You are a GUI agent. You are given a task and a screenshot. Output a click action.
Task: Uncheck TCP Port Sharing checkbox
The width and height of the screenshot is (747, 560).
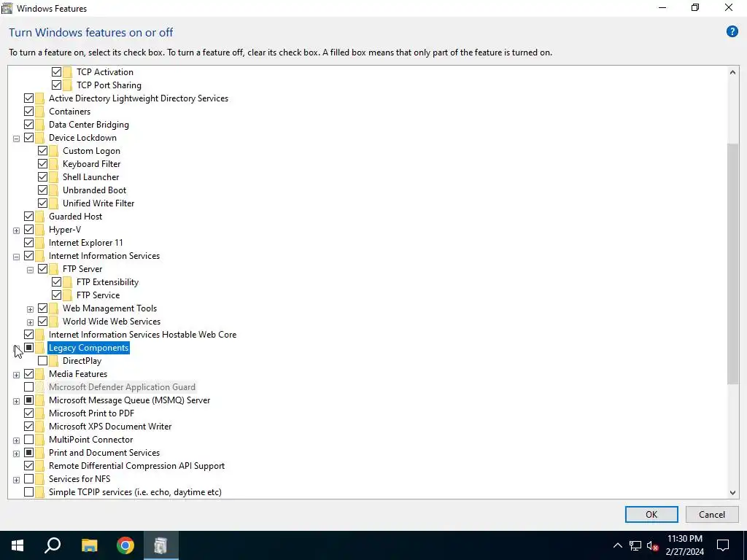(56, 85)
